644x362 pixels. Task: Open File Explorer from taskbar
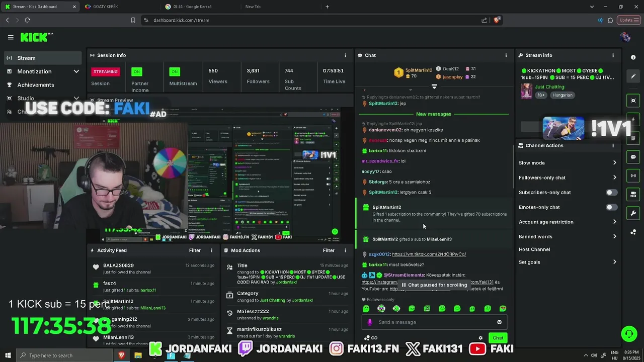138,355
